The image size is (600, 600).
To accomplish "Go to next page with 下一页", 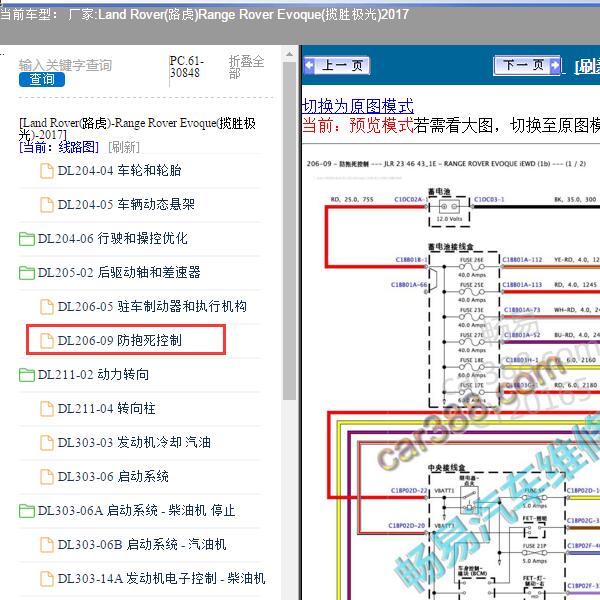I will coord(527,65).
